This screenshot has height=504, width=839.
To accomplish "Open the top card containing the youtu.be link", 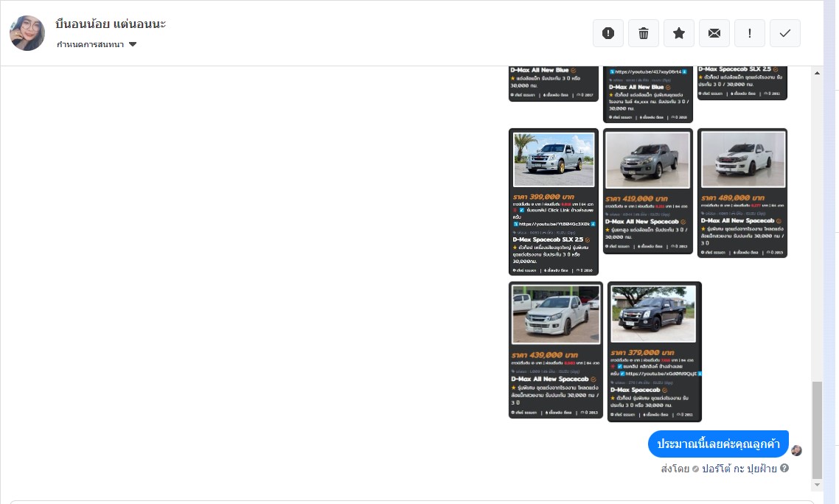I will pyautogui.click(x=648, y=94).
